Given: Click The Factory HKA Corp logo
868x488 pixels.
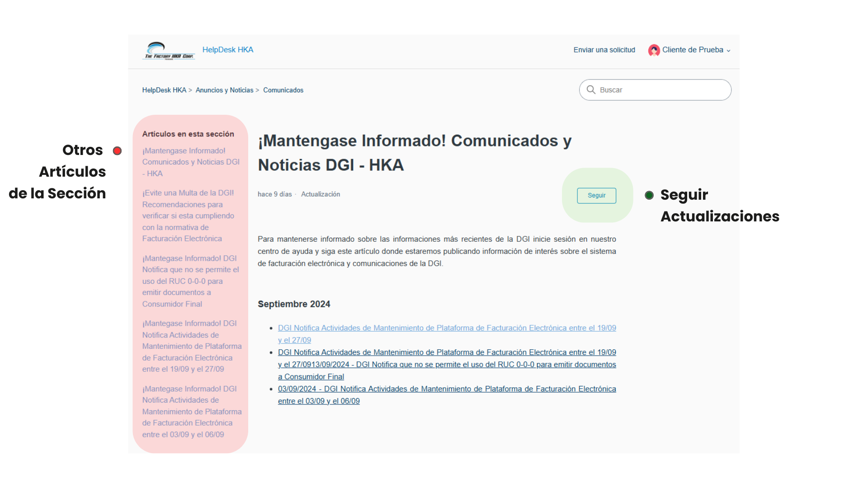Looking at the screenshot, I should (168, 50).
